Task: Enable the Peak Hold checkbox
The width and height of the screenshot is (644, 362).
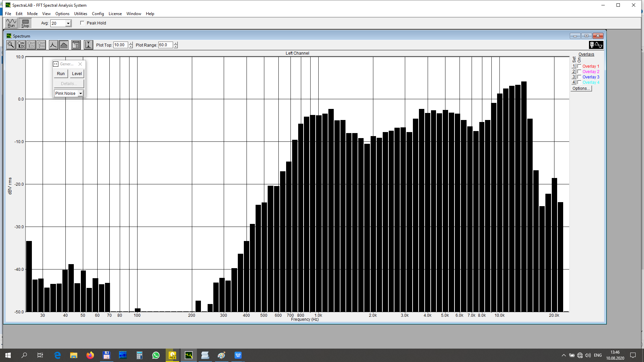Action: (x=82, y=23)
